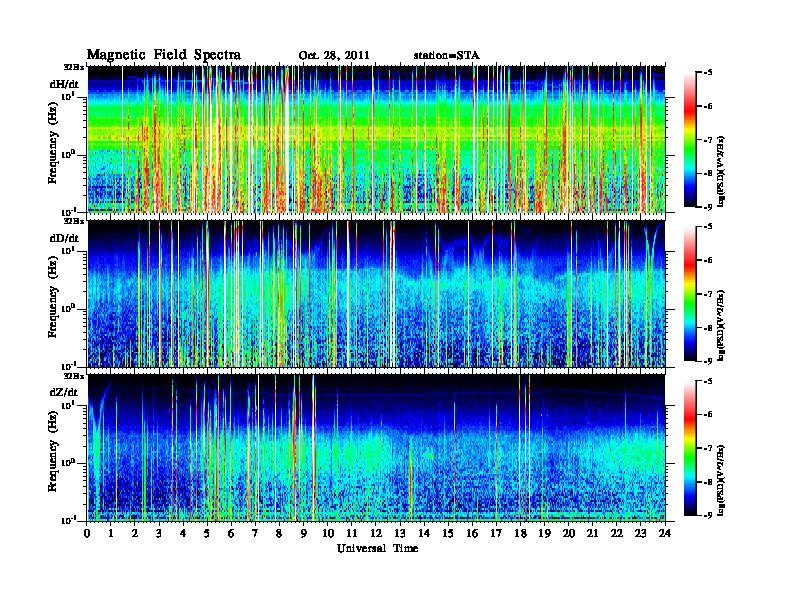Click the 32Hz label atop dH/dt panel
The image size is (792, 612).
(x=74, y=67)
